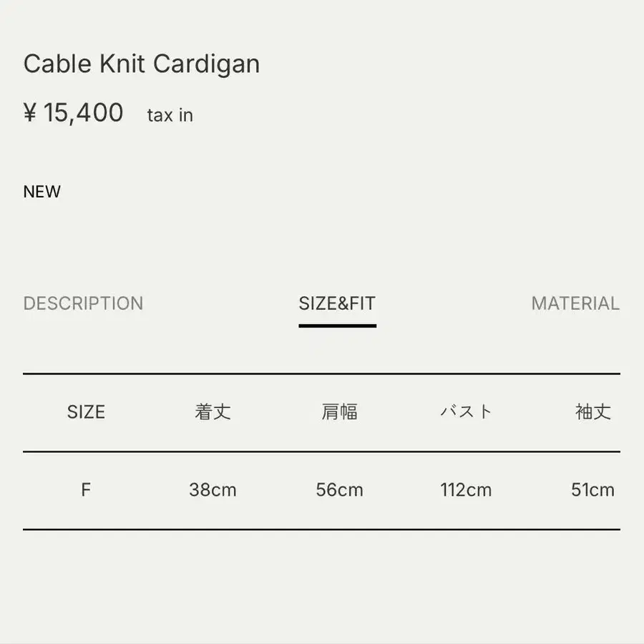Click the NEW product badge
This screenshot has height=644, width=644.
[42, 192]
